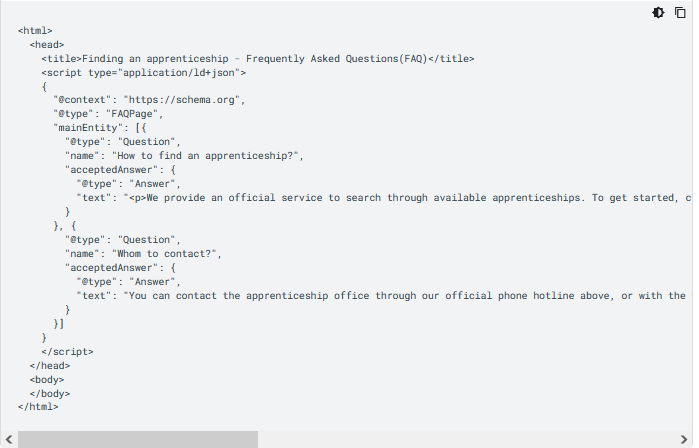Click the closing </html> tag
Screen dimensions: 699x448
[38, 407]
